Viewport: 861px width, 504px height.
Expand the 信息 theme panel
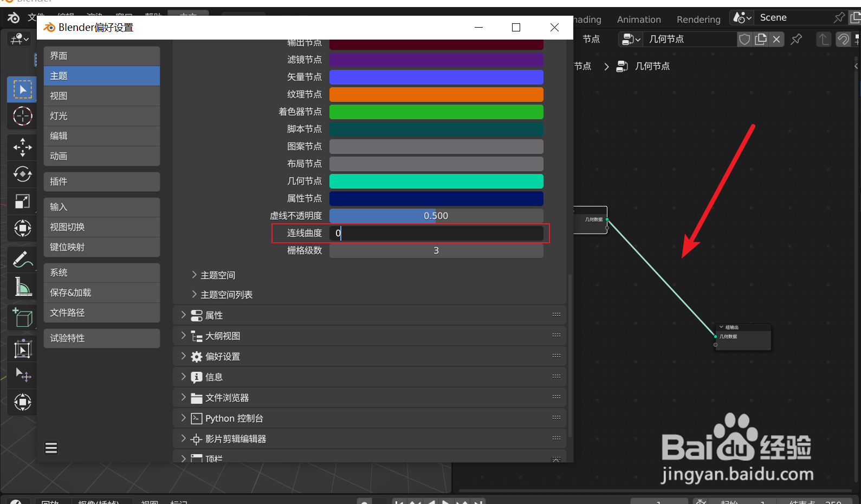pos(370,377)
